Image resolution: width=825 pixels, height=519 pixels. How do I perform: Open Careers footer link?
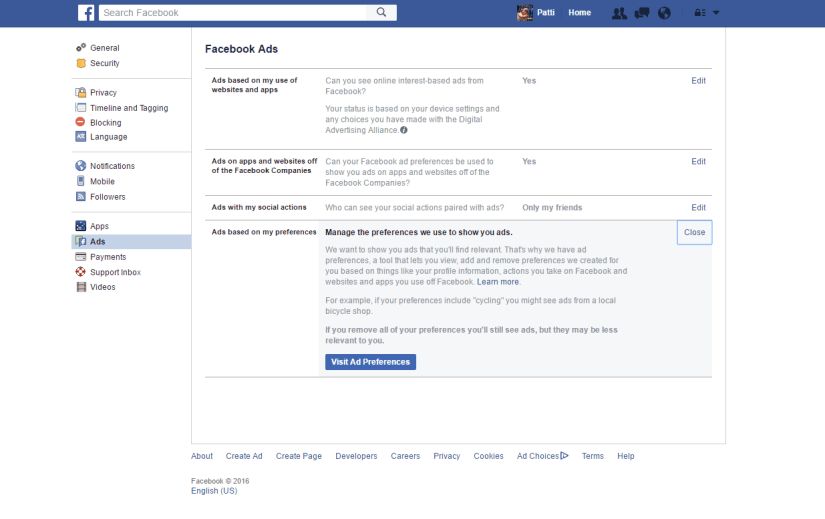click(x=405, y=456)
